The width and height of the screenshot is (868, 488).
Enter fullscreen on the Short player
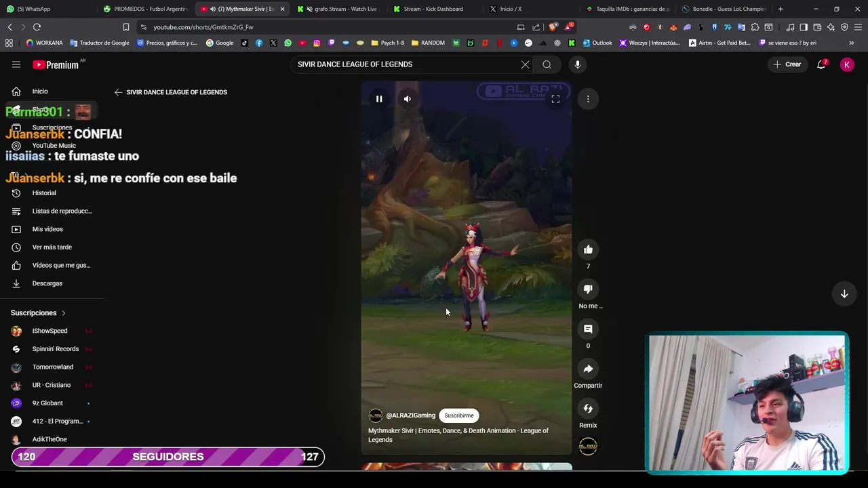tap(555, 99)
